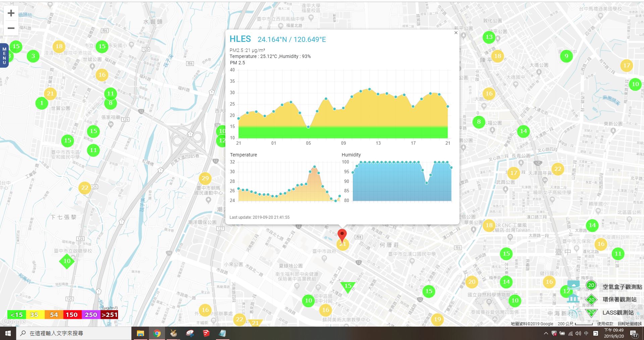Click the dark red >251 legend block
Screen dimensions: 644x340
[x=109, y=315]
